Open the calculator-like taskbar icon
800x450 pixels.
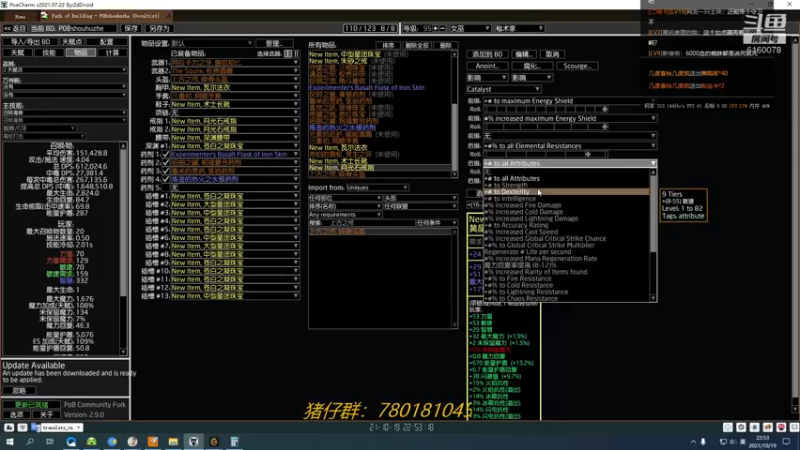[x=234, y=441]
